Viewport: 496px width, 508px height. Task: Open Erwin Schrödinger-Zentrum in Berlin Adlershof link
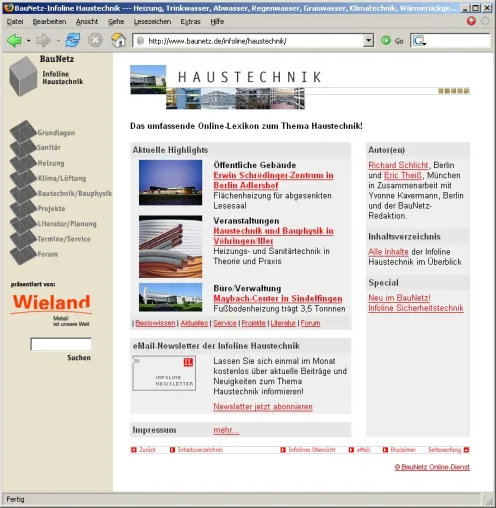tap(273, 180)
